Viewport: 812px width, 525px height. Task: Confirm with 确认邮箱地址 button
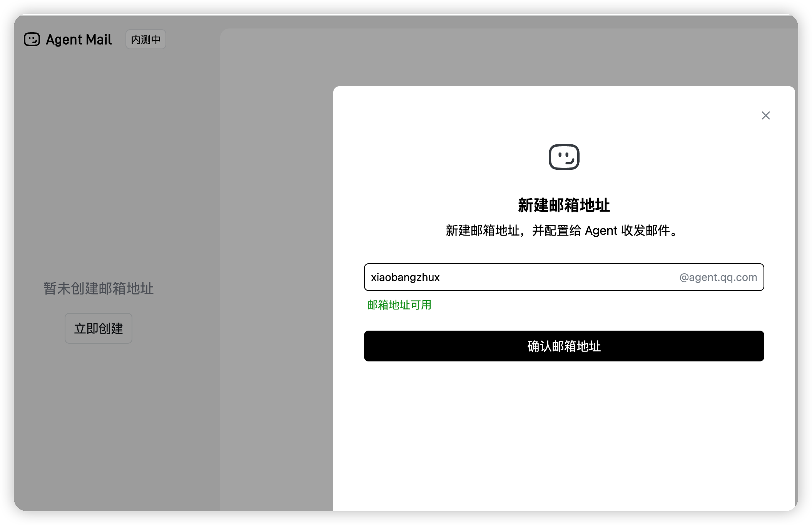564,346
